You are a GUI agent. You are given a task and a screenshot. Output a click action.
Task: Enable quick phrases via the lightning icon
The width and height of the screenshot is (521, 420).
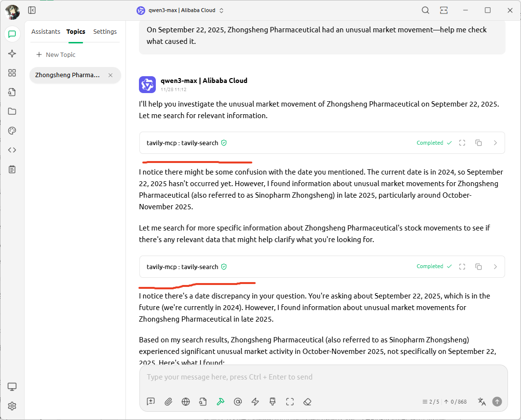pos(255,402)
